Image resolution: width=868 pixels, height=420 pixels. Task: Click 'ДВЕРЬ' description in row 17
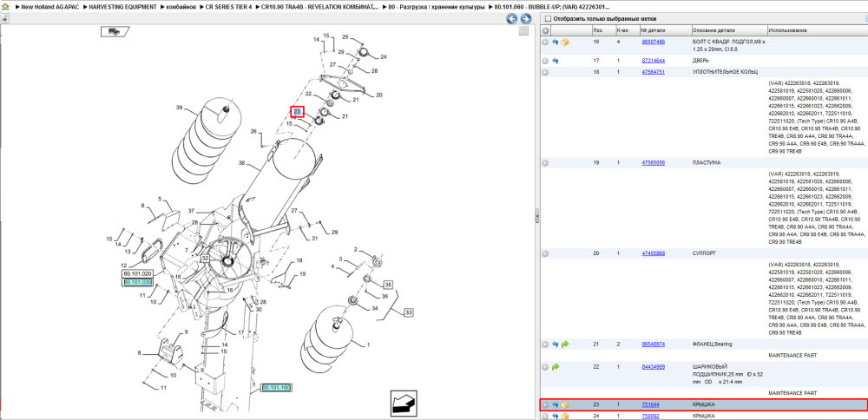(700, 61)
